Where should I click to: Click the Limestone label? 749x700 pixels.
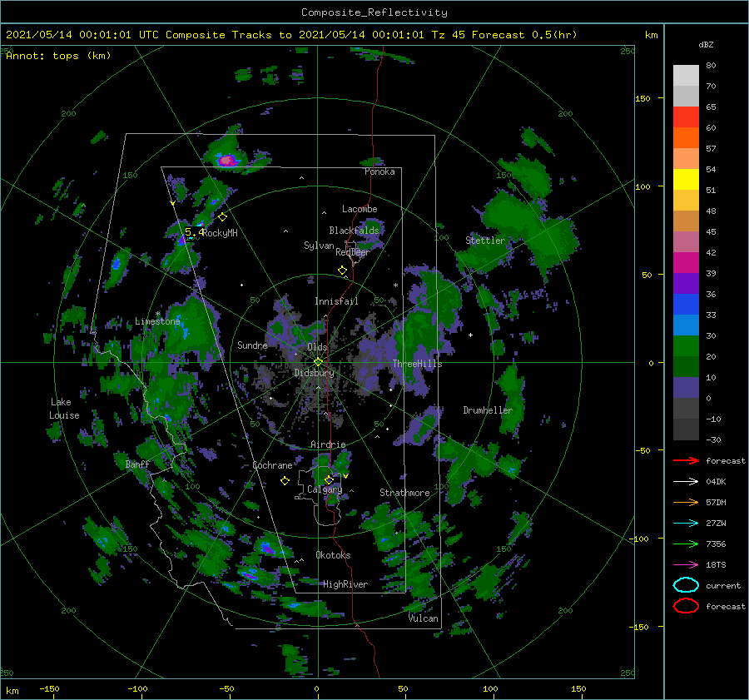point(157,321)
